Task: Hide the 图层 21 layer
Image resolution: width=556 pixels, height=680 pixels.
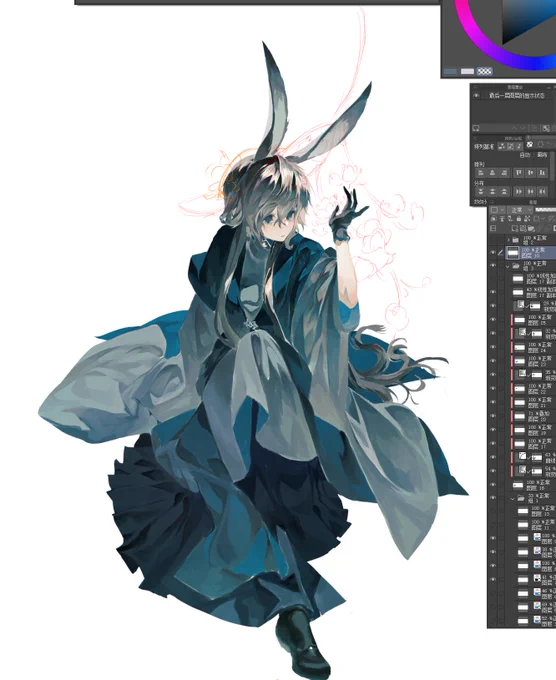Action: point(493,402)
